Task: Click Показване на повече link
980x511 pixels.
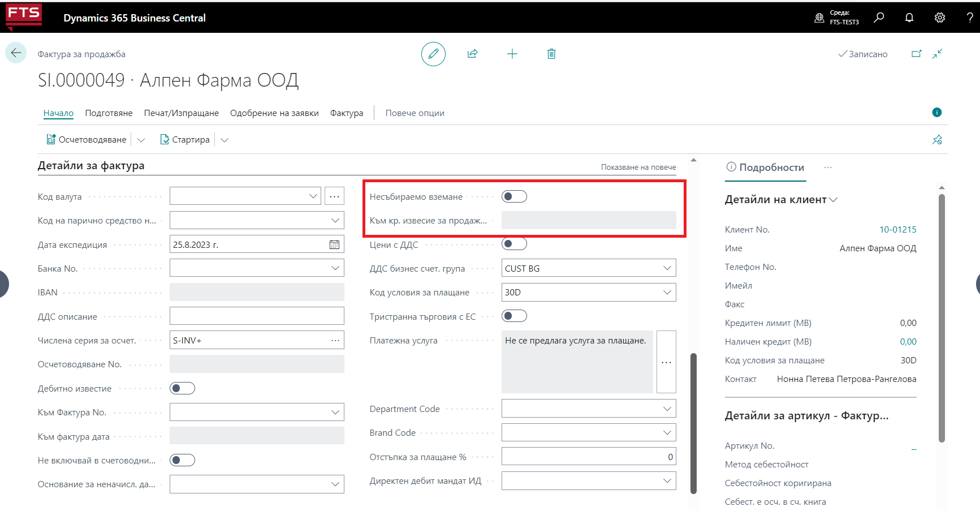Action: point(638,167)
